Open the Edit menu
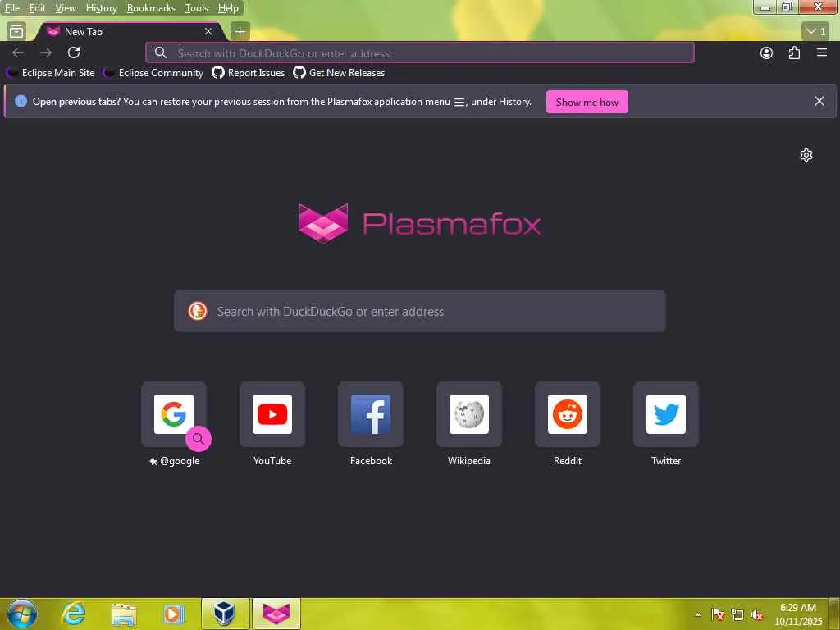The height and width of the screenshot is (630, 840). pyautogui.click(x=37, y=8)
